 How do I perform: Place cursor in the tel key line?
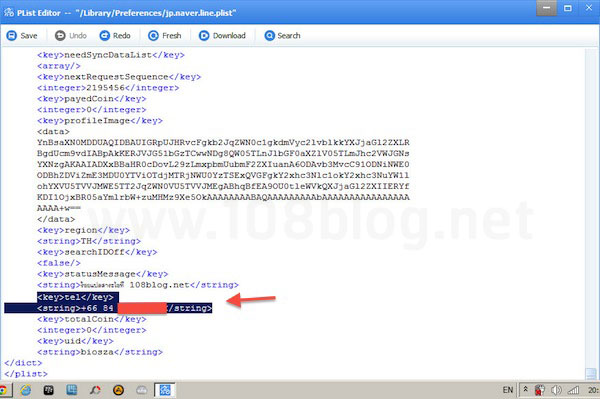click(x=75, y=297)
